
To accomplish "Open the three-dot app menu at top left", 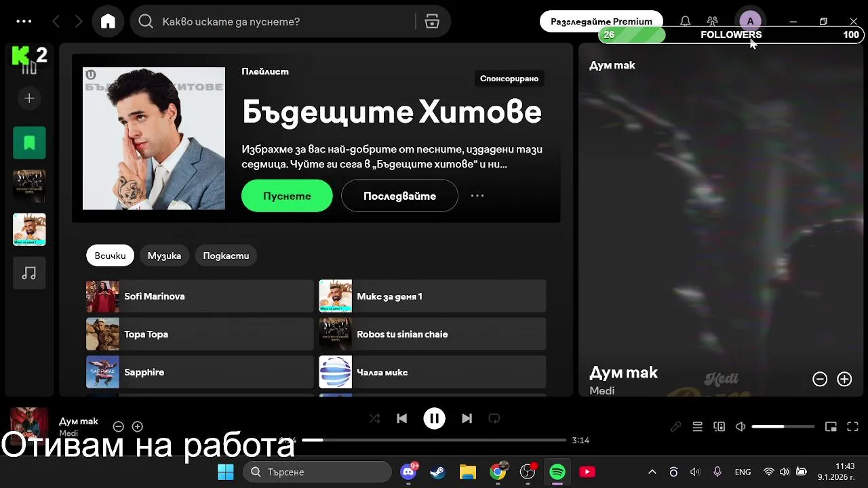I will click(x=24, y=22).
